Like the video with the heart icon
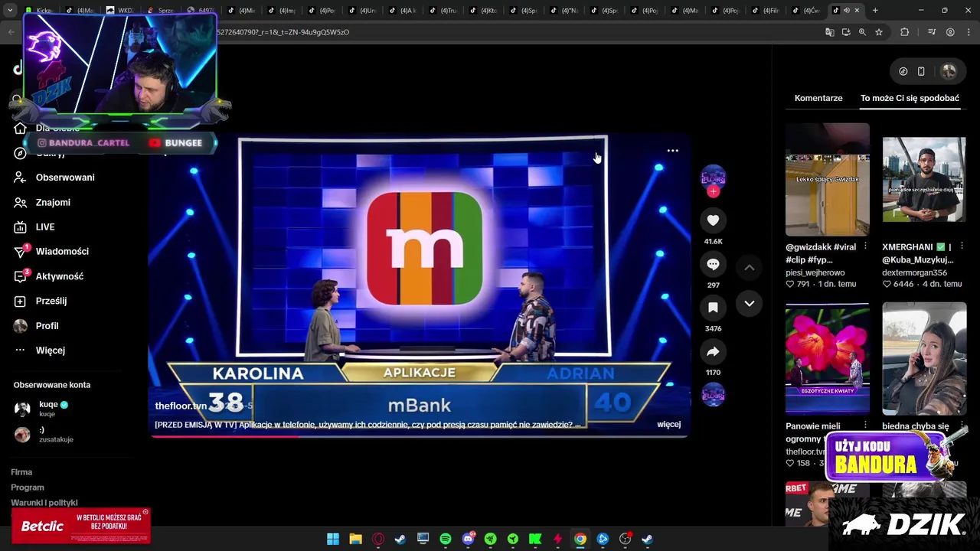This screenshot has width=980, height=551. (x=713, y=220)
